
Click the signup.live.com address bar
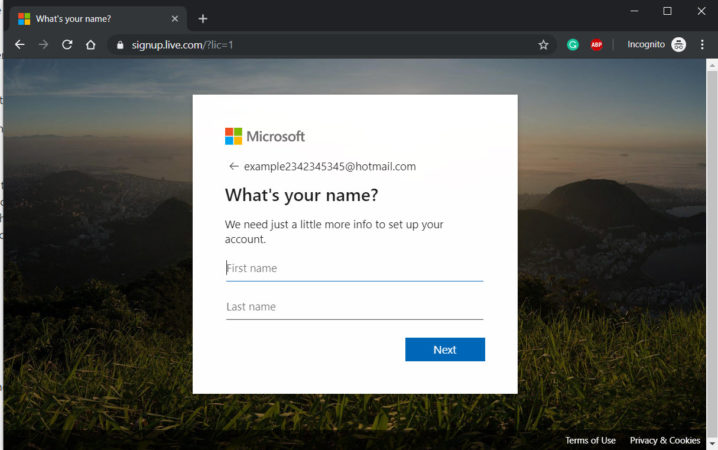tap(330, 45)
